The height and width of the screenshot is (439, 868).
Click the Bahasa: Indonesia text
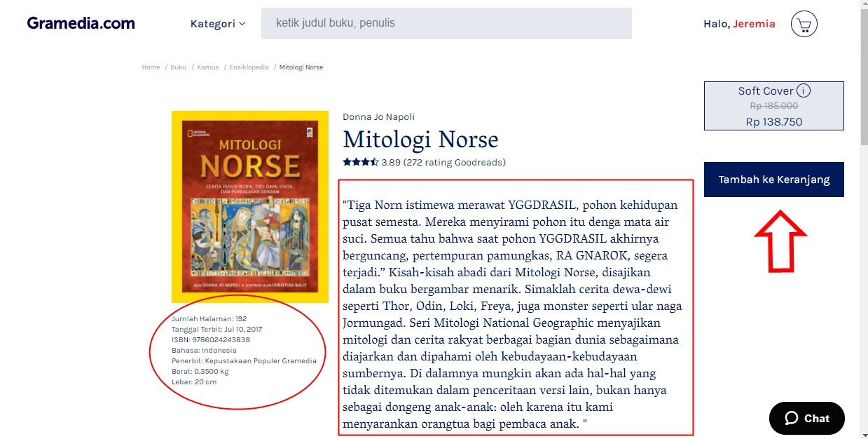[x=204, y=351]
